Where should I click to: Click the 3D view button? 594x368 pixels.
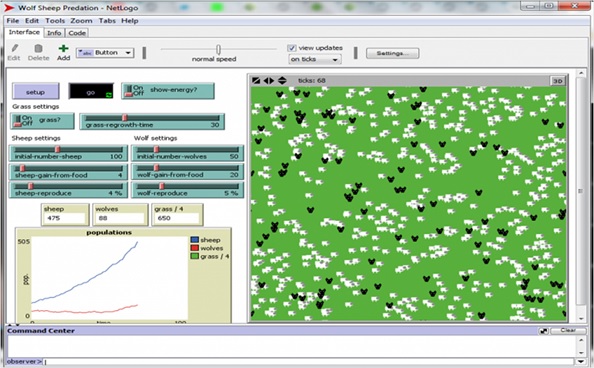coord(557,81)
